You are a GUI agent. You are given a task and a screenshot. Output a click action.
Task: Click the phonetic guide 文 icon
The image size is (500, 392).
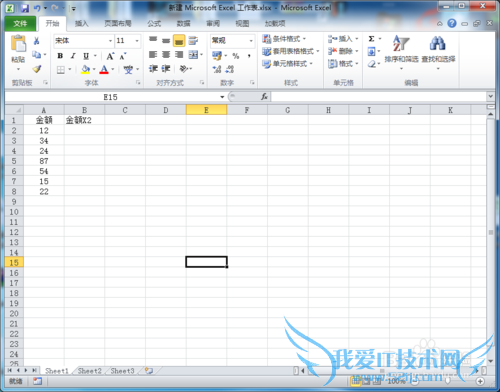[x=128, y=70]
